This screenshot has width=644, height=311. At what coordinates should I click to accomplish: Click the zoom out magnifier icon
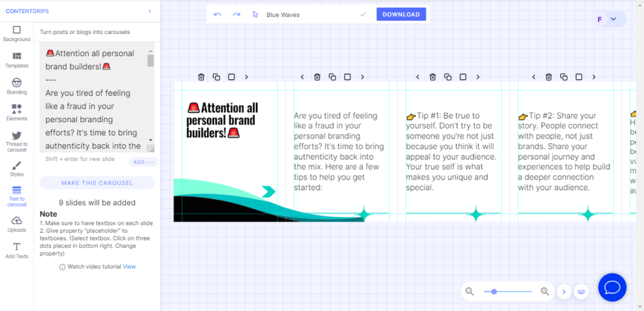click(x=469, y=291)
